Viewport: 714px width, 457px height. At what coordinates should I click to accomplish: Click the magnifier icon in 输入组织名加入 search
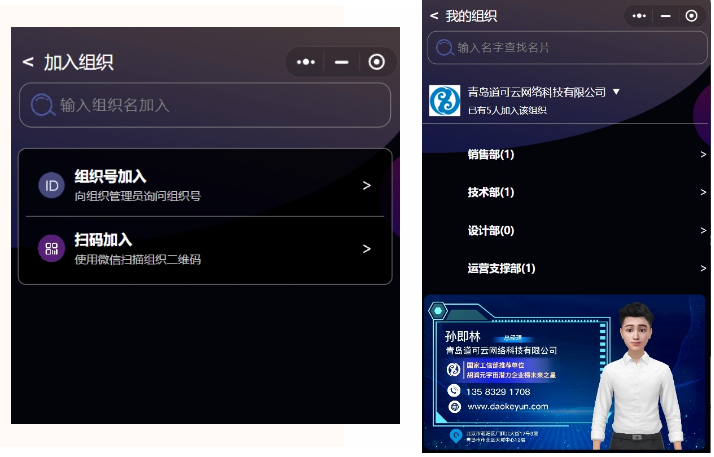coord(42,105)
